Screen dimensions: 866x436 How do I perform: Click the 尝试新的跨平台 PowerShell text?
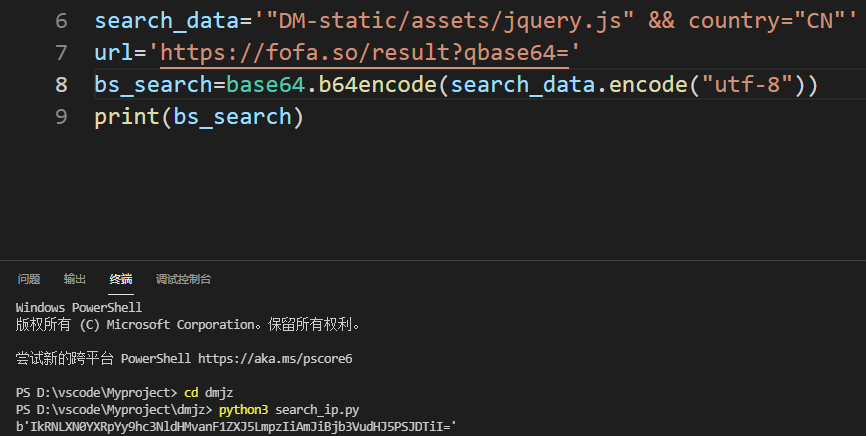pyautogui.click(x=103, y=359)
